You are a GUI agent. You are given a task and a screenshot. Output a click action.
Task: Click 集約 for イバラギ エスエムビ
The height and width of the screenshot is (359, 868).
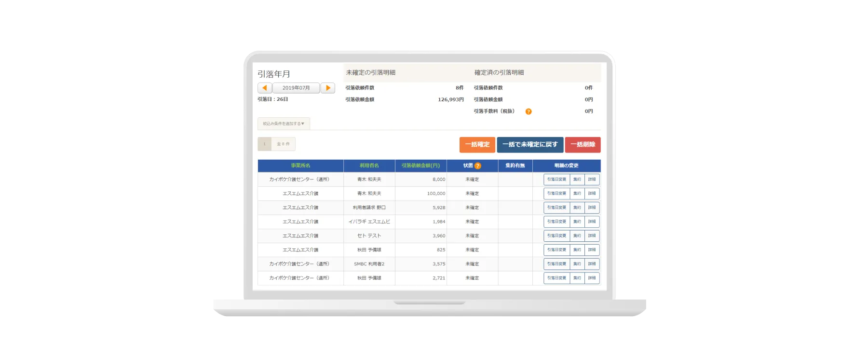(577, 221)
